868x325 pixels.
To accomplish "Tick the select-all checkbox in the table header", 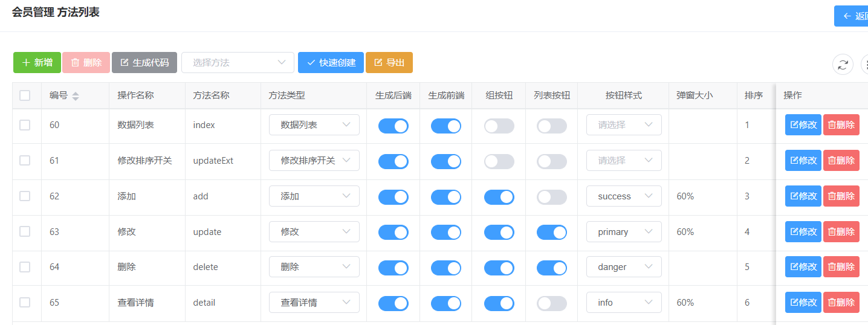I will coord(25,95).
